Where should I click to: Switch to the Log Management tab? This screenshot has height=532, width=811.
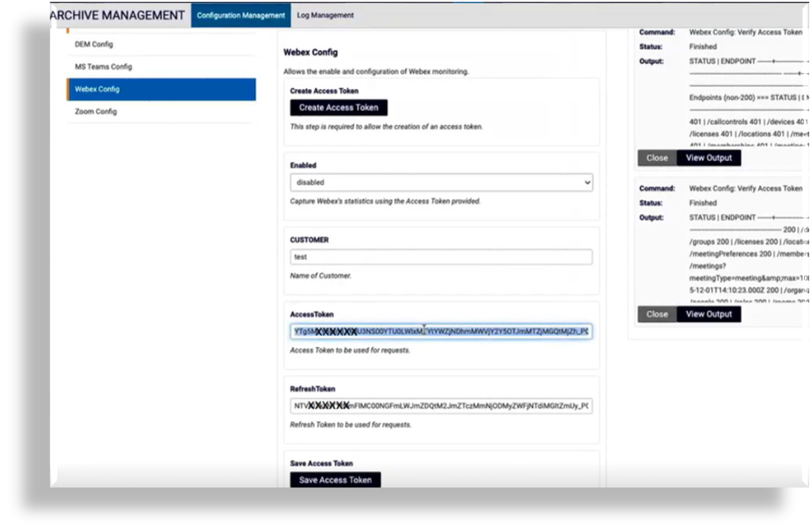point(325,15)
